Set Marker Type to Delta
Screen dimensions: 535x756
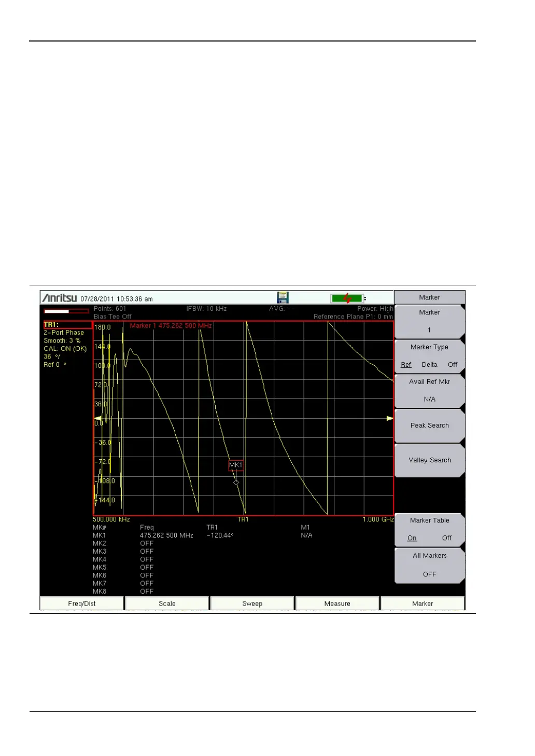[429, 365]
